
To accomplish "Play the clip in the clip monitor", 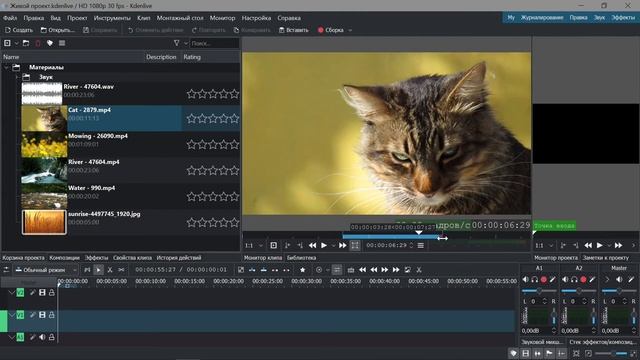I will coord(324,245).
